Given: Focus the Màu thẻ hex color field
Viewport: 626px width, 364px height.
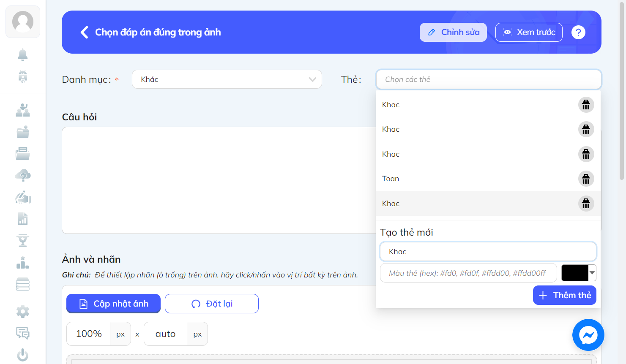Looking at the screenshot, I should (x=468, y=273).
